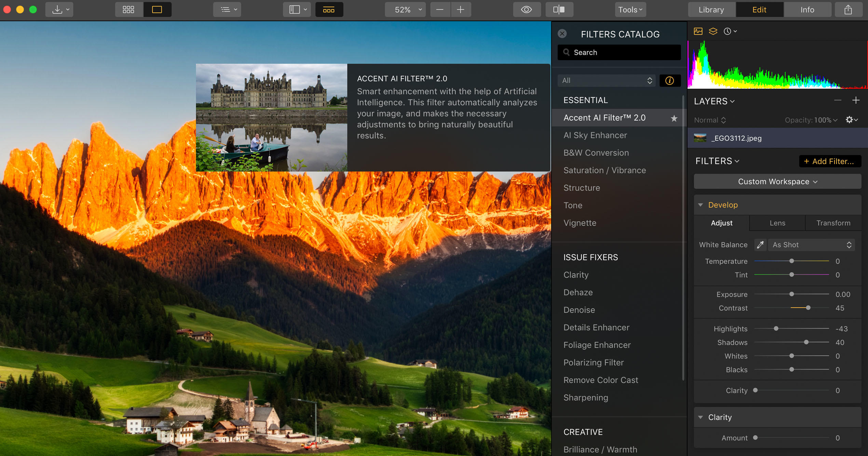Open the history clock icon
868x456 pixels.
[728, 31]
